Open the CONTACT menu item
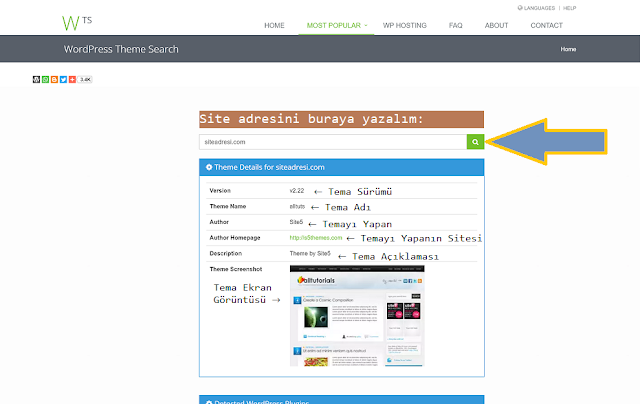Screen dimensions: 640x404 click(x=547, y=25)
